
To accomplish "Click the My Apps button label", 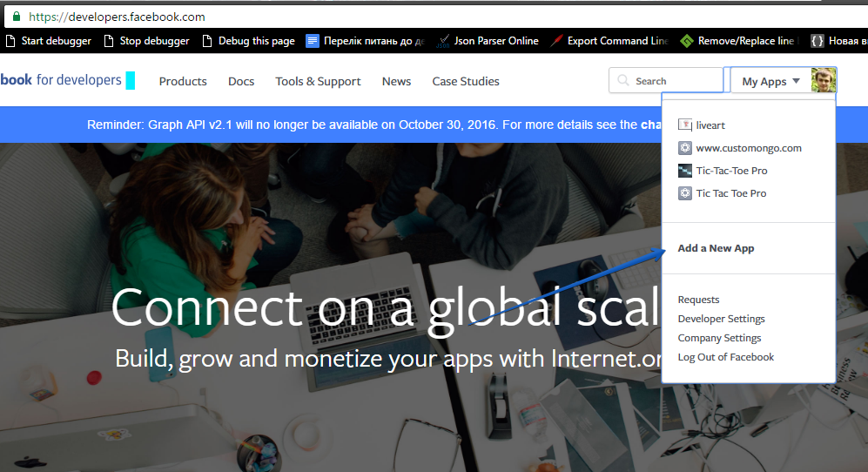I will (x=764, y=82).
